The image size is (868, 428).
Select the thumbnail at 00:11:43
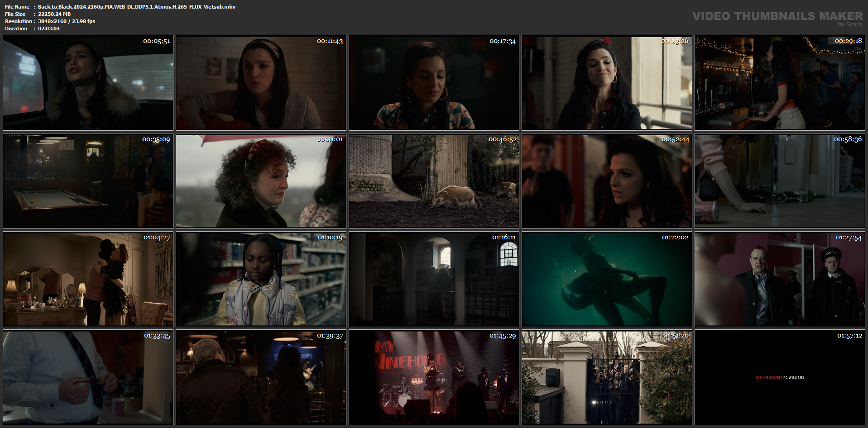261,83
